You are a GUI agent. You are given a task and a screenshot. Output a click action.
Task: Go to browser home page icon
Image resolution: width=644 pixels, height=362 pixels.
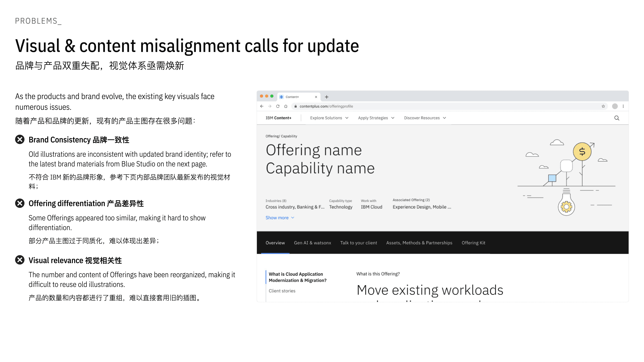coord(286,106)
